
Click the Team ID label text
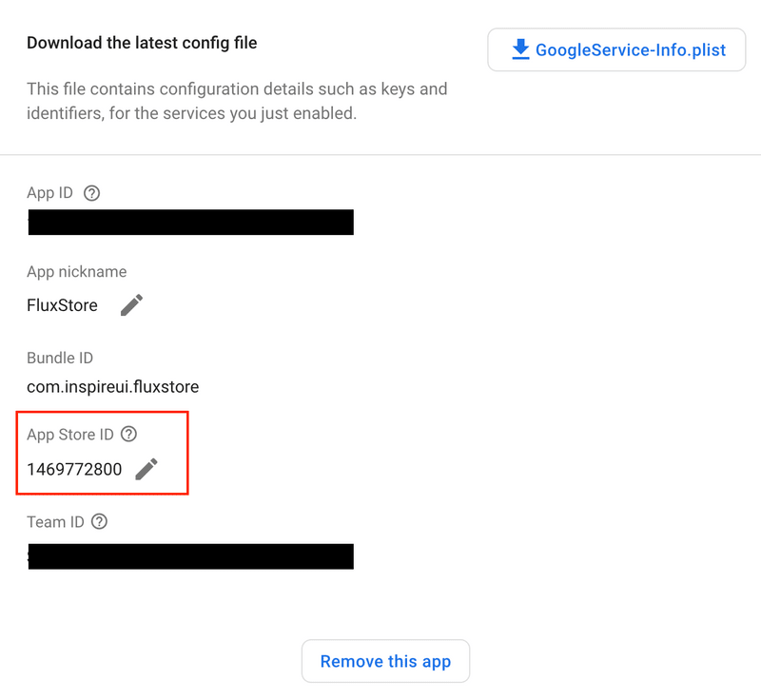tap(55, 522)
